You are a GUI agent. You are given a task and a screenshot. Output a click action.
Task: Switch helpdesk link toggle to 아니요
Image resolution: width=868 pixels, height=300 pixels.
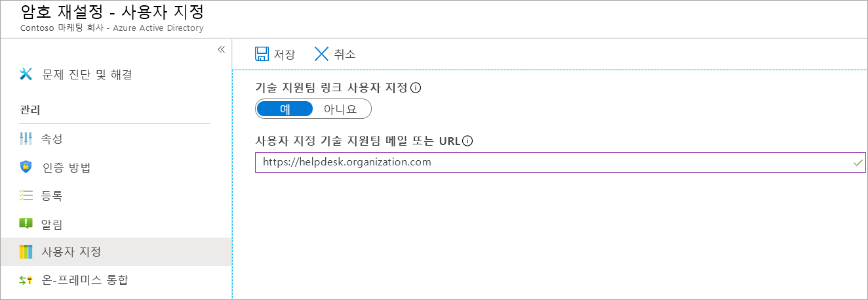point(340,109)
